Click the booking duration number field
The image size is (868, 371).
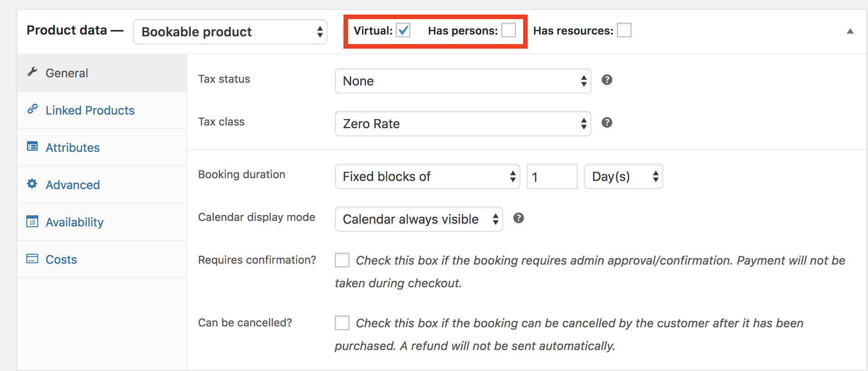pos(552,176)
